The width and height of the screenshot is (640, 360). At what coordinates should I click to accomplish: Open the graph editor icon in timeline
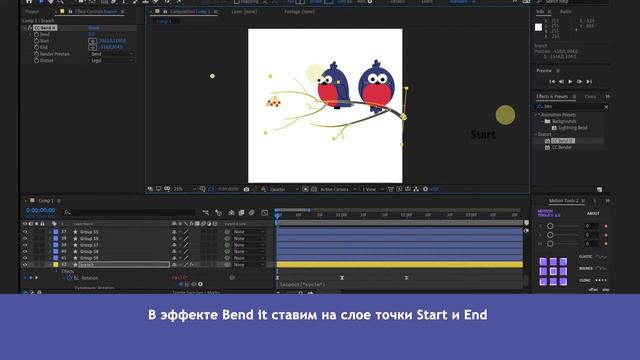264,213
